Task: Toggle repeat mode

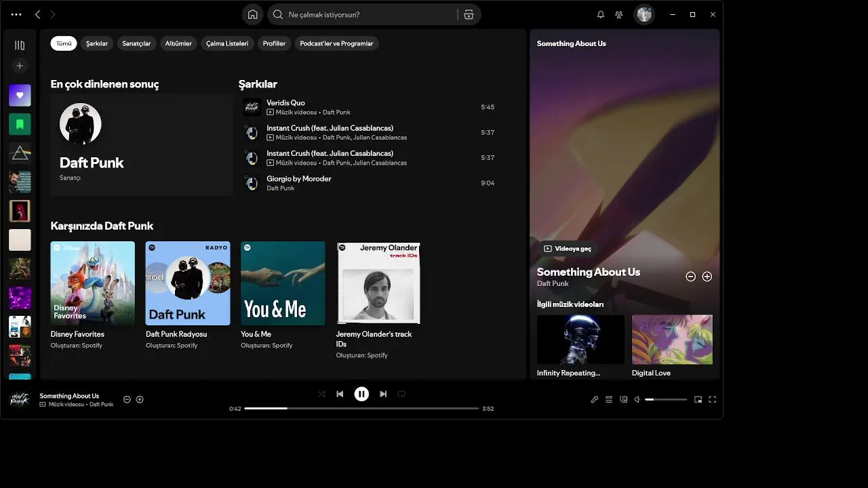Action: pyautogui.click(x=401, y=394)
